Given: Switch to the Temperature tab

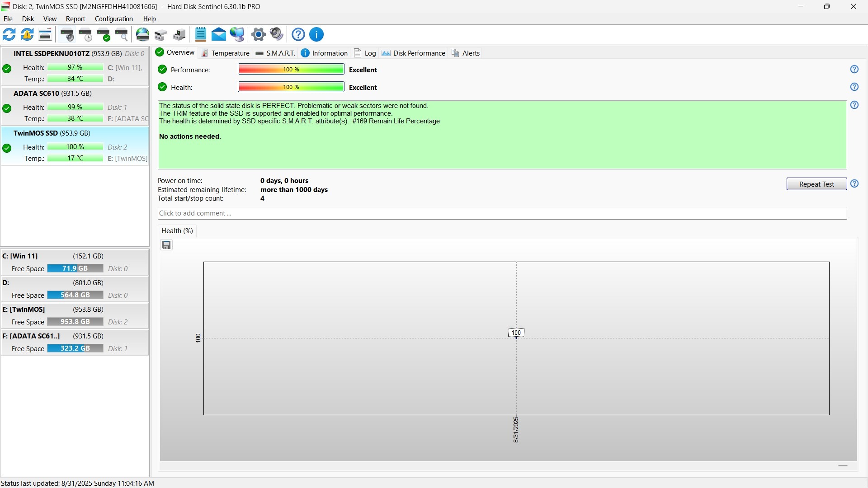Looking at the screenshot, I should pos(225,53).
